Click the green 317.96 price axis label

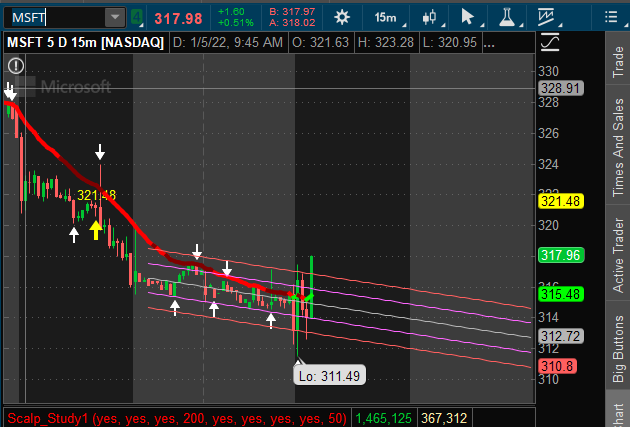click(560, 255)
